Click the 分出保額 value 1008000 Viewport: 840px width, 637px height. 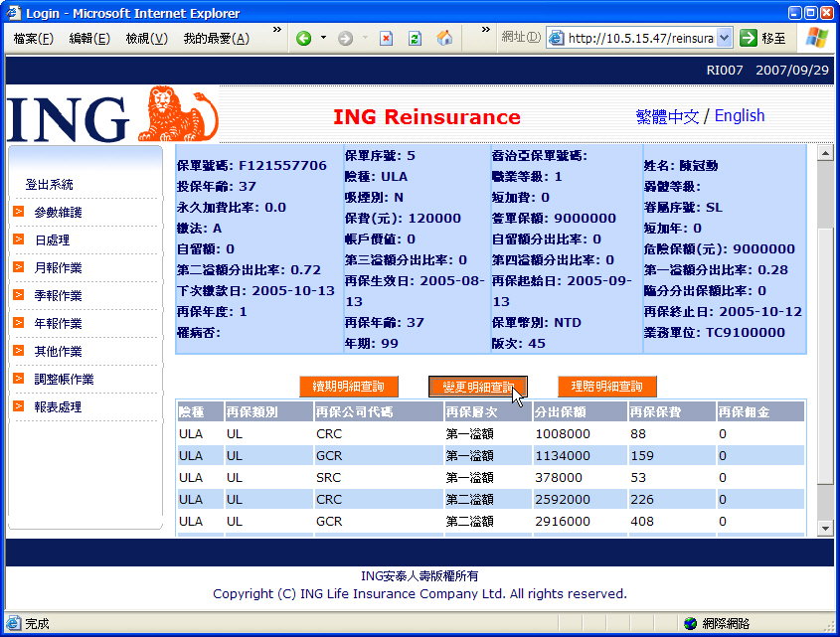pos(563,434)
